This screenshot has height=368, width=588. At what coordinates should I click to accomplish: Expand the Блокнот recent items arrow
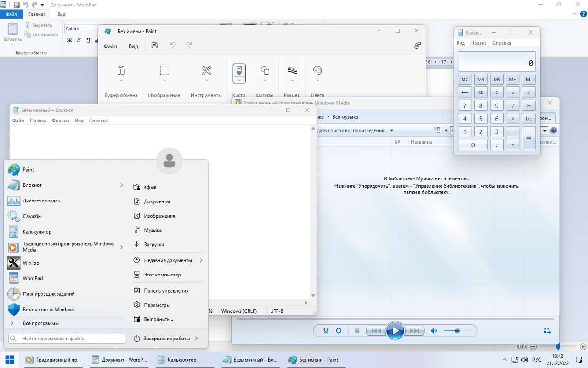coord(122,185)
